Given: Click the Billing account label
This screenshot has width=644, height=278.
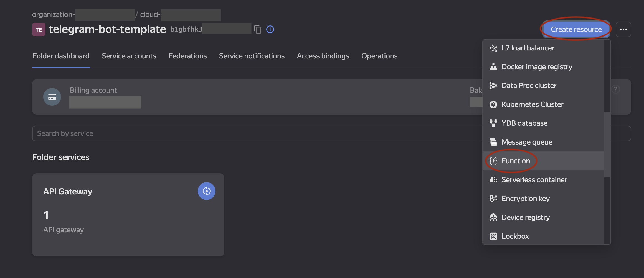Looking at the screenshot, I should coord(93,90).
